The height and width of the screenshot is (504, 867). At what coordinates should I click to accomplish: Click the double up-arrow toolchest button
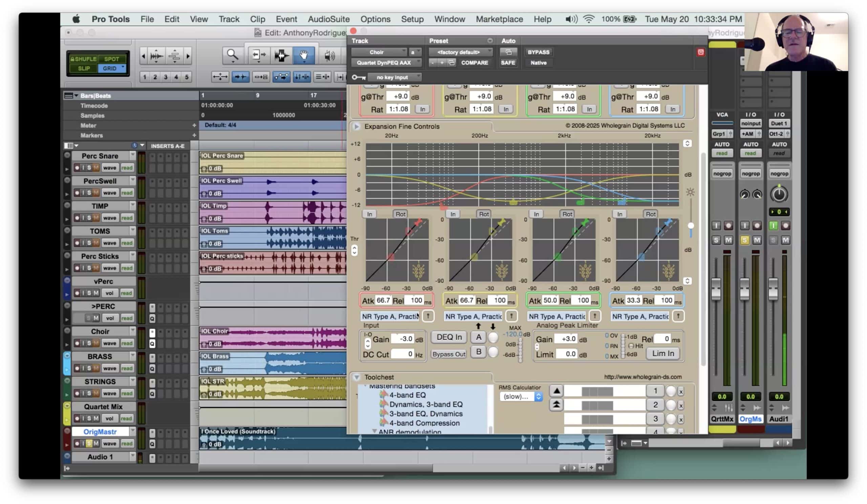click(x=556, y=405)
